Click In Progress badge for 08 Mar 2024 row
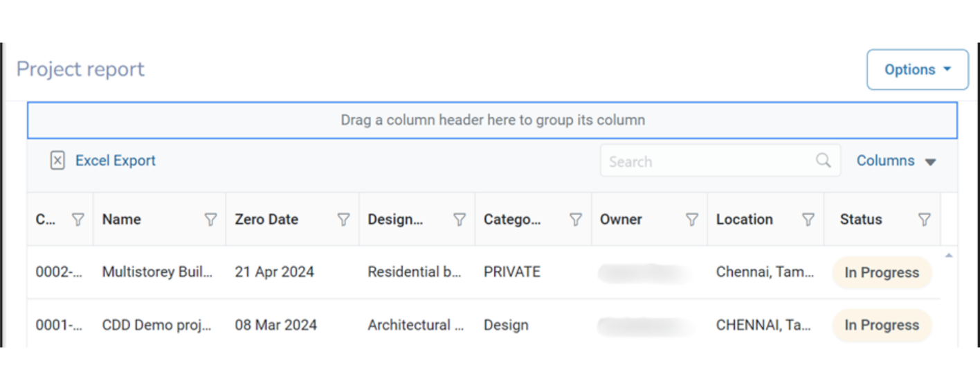 pyautogui.click(x=882, y=325)
